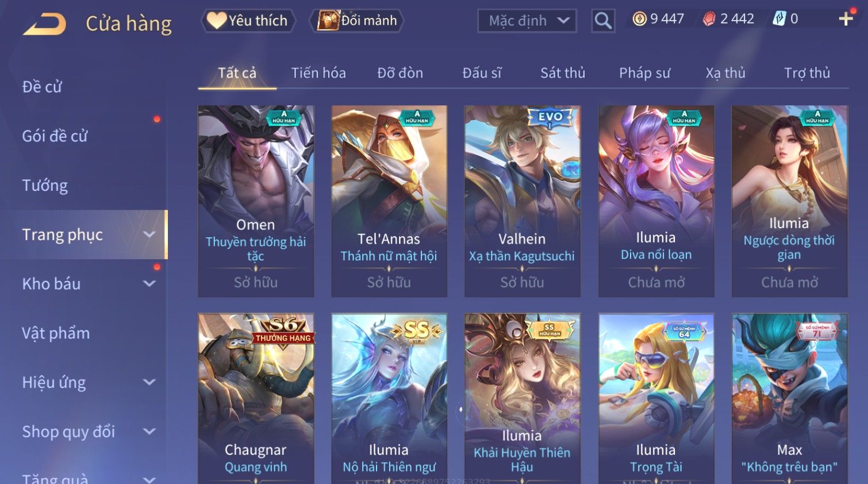Click the gold coin balance icon
Screen dimensions: 868x484
click(639, 19)
